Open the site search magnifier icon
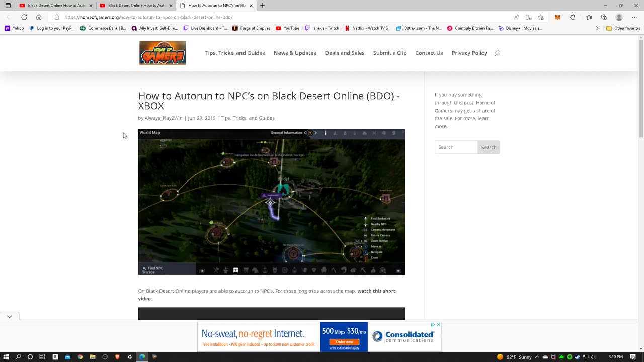This screenshot has width=644, height=362. [x=497, y=53]
